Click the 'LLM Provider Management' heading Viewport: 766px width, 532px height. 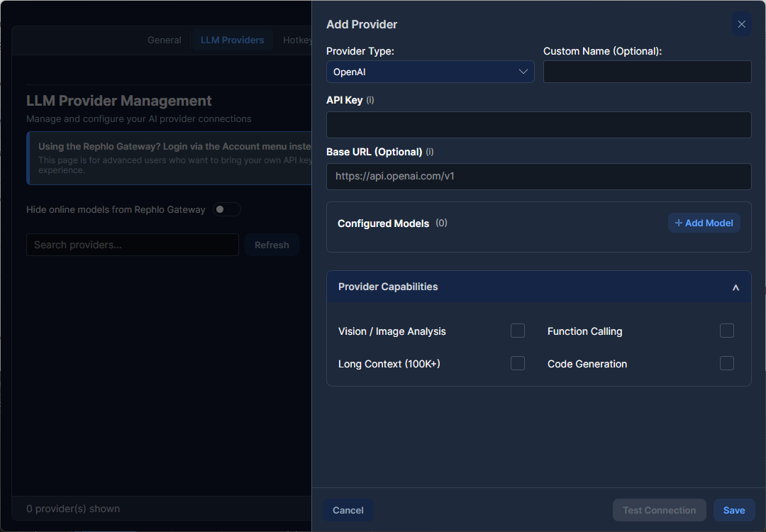(x=118, y=101)
